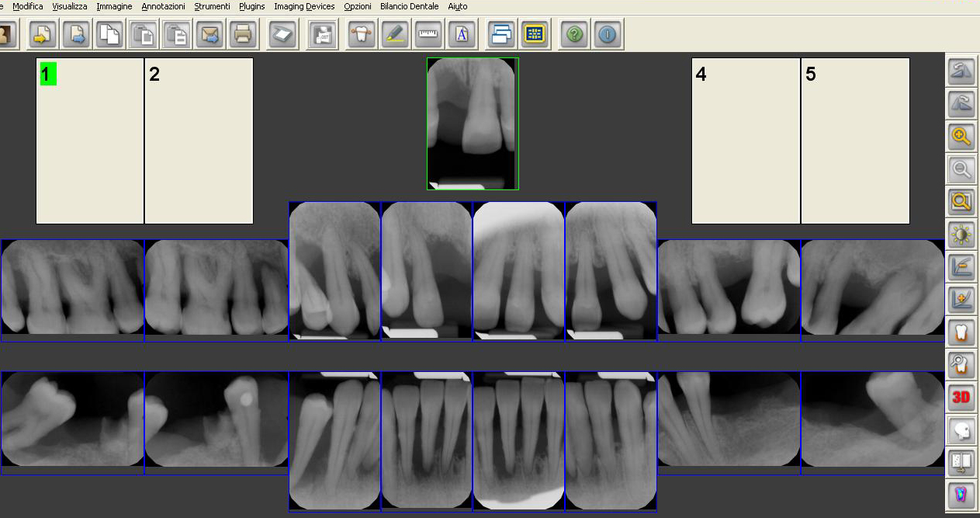
Task: Select empty image slot 1
Action: click(x=90, y=141)
